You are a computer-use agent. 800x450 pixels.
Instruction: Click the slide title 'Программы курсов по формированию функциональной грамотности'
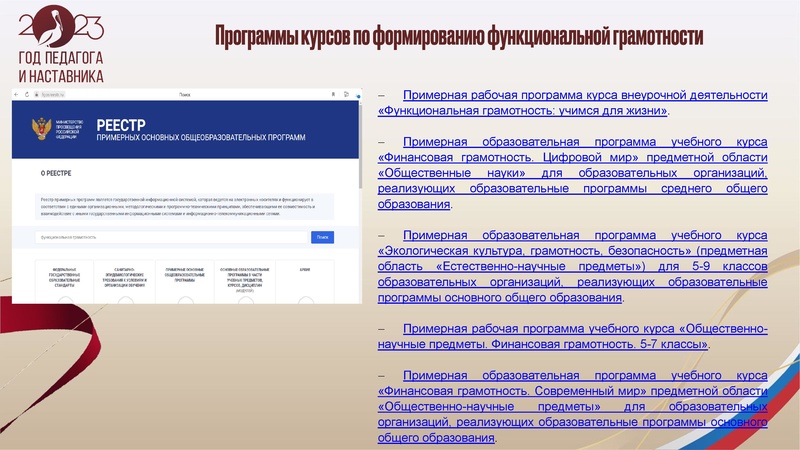point(459,36)
